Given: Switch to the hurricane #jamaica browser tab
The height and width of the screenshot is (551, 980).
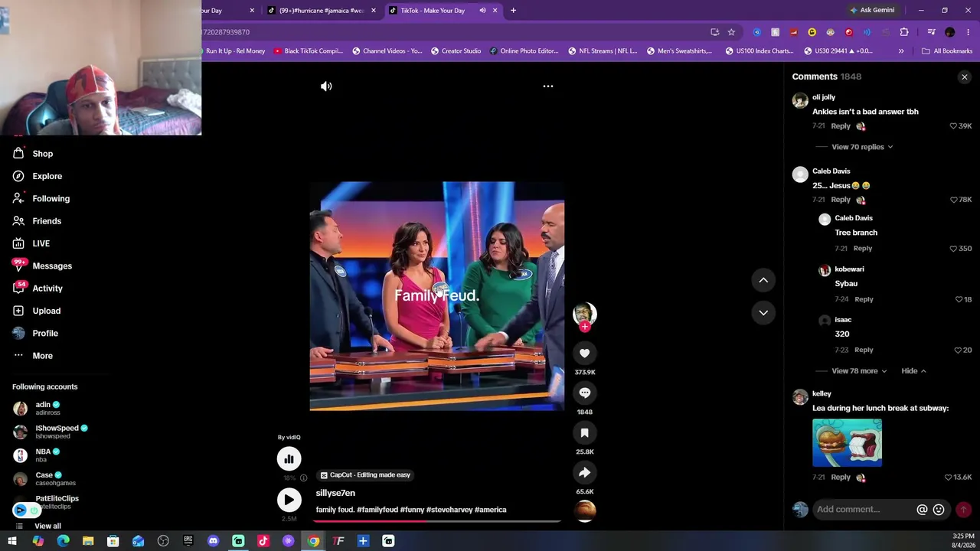Looking at the screenshot, I should [321, 11].
